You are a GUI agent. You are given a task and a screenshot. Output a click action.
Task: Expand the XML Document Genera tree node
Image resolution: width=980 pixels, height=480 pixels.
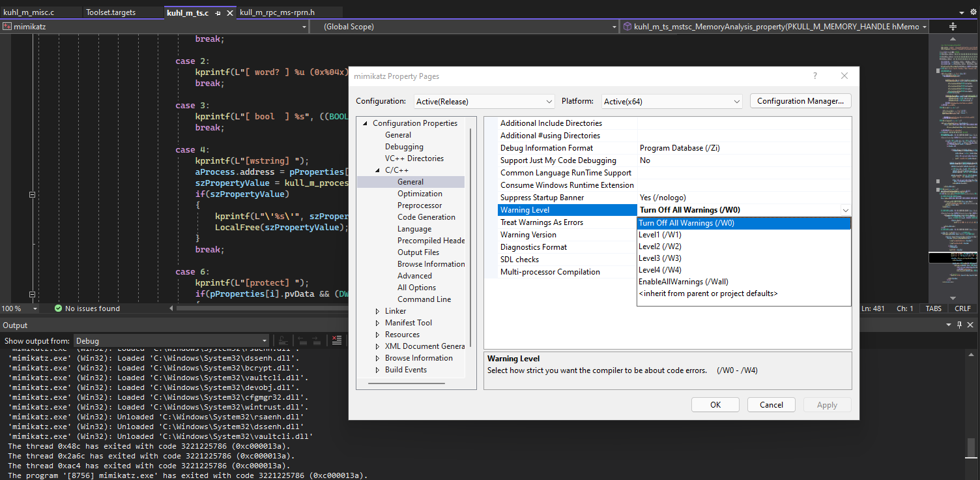(378, 346)
